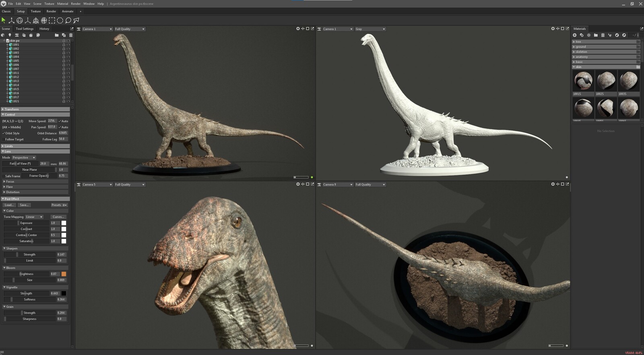Open the Scene menu
This screenshot has height=355, width=644.
coord(37,4)
